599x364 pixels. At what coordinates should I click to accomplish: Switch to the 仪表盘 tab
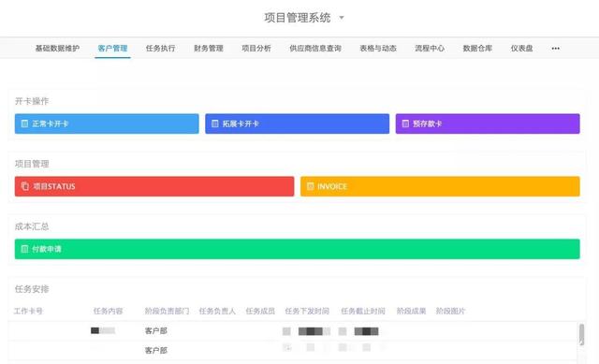[522, 48]
